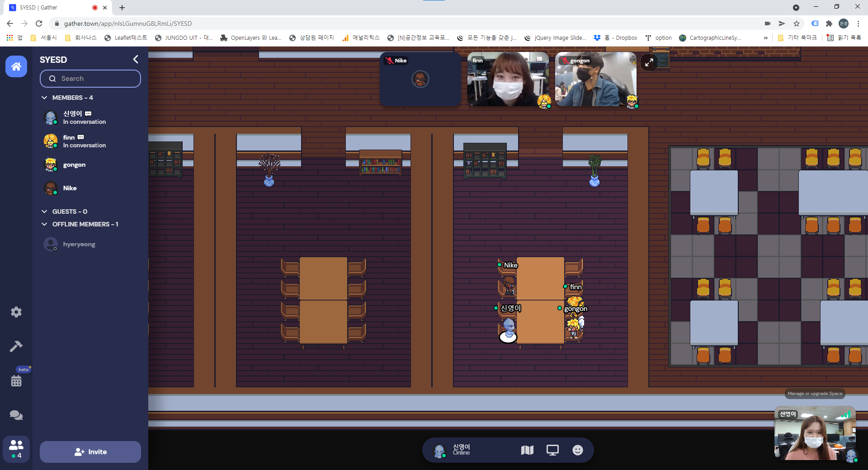Viewport: 868px width, 470px height.
Task: Collapse the SYESD side panel
Action: (x=135, y=59)
